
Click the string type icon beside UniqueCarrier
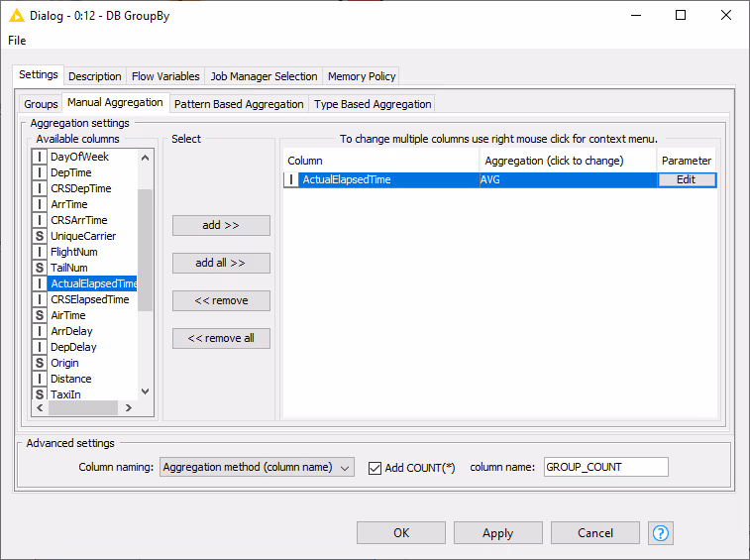(40, 236)
